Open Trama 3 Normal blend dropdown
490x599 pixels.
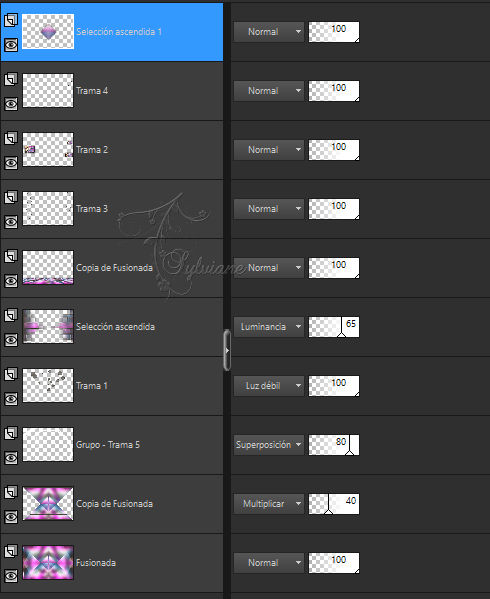[x=268, y=209]
